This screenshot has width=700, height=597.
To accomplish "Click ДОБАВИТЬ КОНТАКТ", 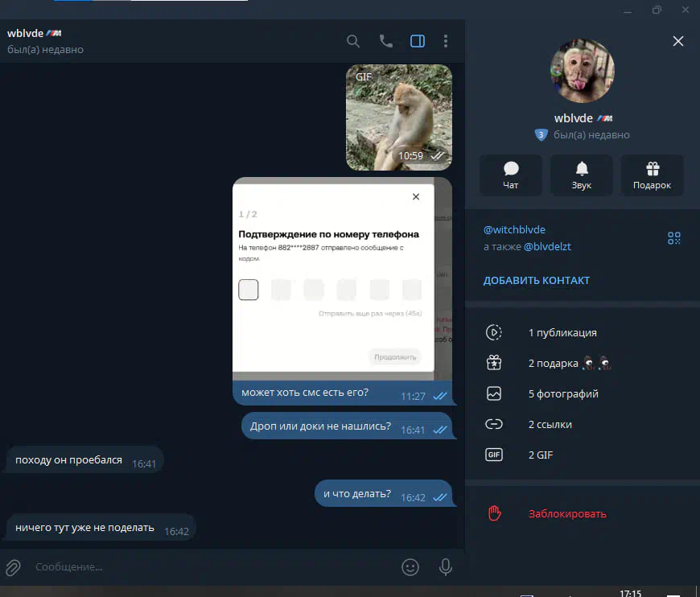I will tap(536, 281).
